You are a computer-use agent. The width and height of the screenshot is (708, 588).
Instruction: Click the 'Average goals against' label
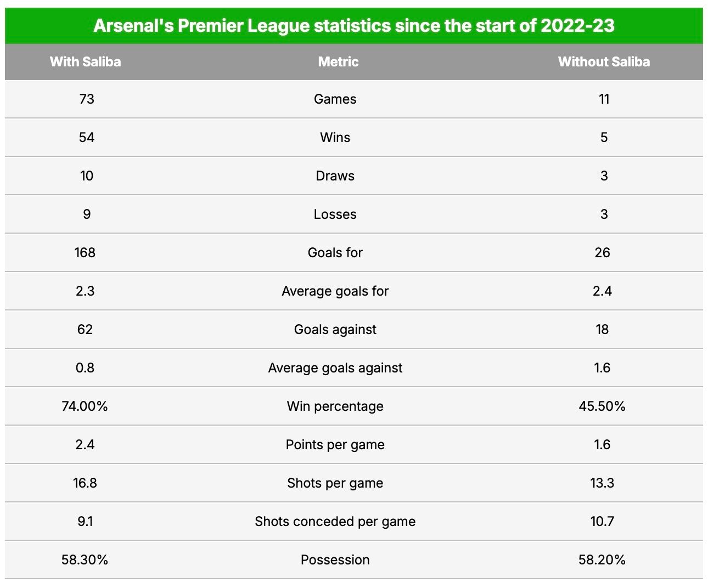(x=335, y=367)
